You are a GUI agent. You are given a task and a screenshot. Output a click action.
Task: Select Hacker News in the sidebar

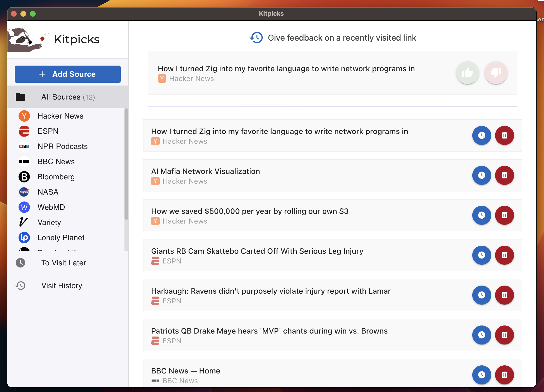[60, 116]
